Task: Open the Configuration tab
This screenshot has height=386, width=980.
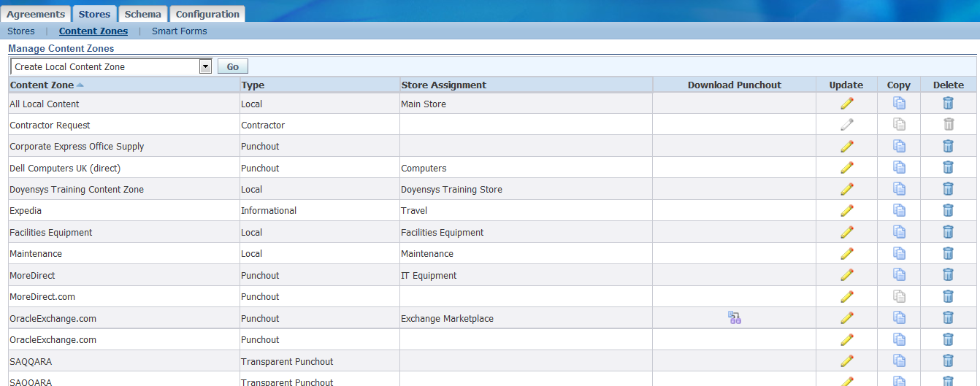Action: (x=207, y=14)
